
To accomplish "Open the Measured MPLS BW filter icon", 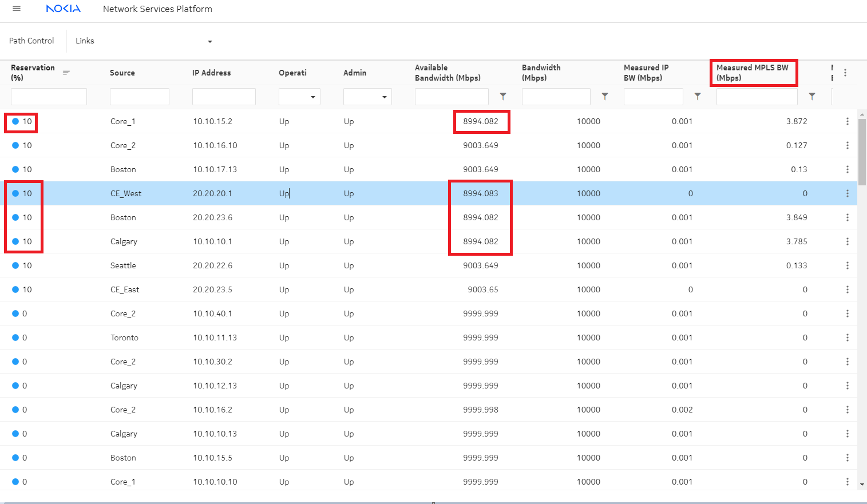I will pyautogui.click(x=812, y=97).
